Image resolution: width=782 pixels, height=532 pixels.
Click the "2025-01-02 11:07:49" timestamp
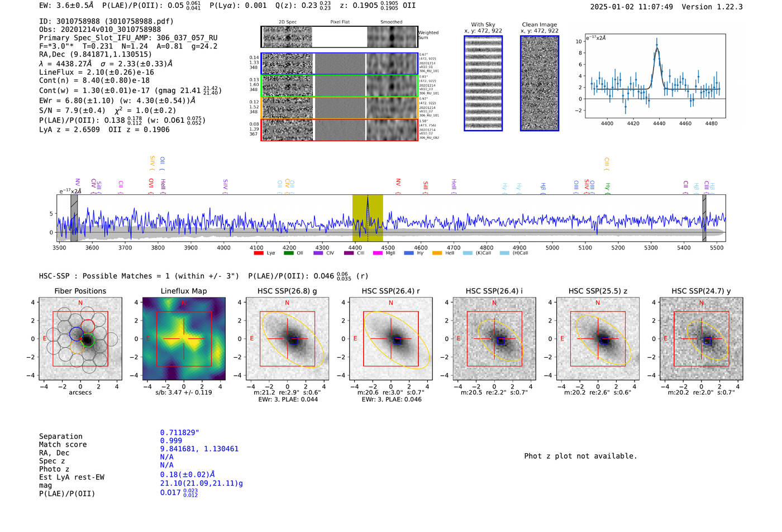632,7
